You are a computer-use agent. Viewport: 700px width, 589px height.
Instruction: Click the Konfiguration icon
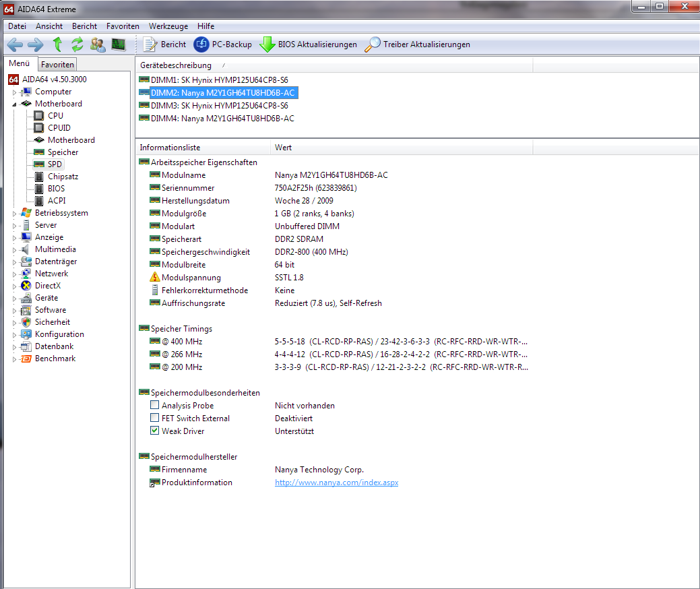coord(26,334)
